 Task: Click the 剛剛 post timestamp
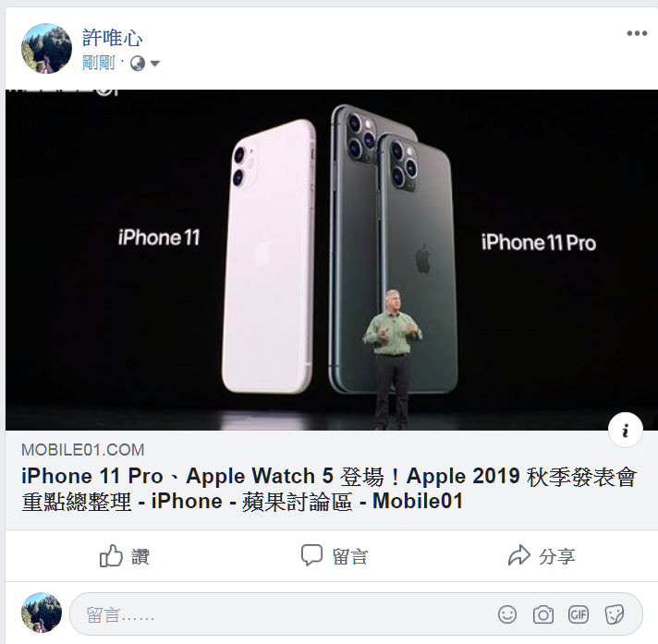click(99, 64)
